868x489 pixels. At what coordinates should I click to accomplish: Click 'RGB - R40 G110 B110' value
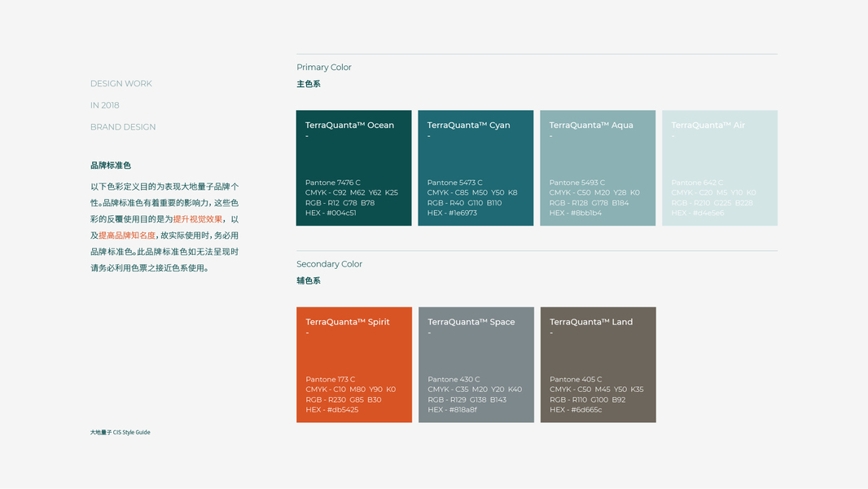464,203
